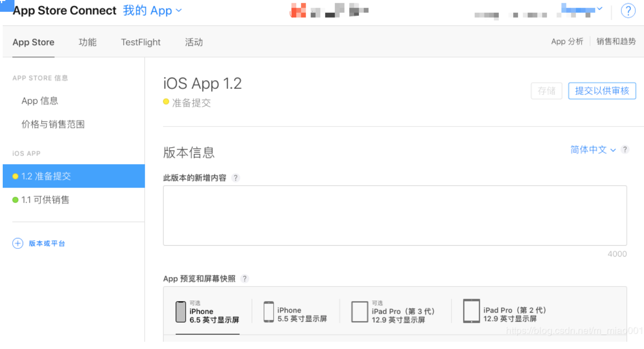Click into 此版本的新增内容 text area
Image resolution: width=644 pixels, height=349 pixels.
click(x=395, y=215)
